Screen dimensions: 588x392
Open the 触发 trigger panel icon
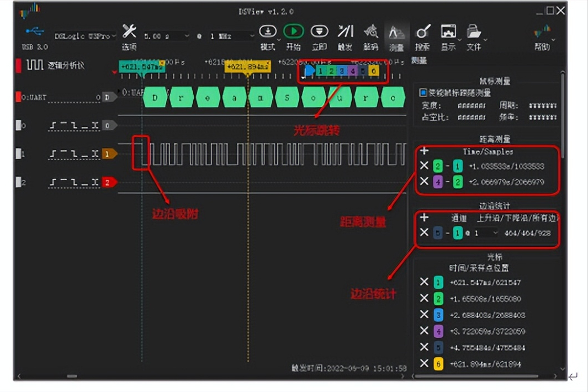click(346, 31)
